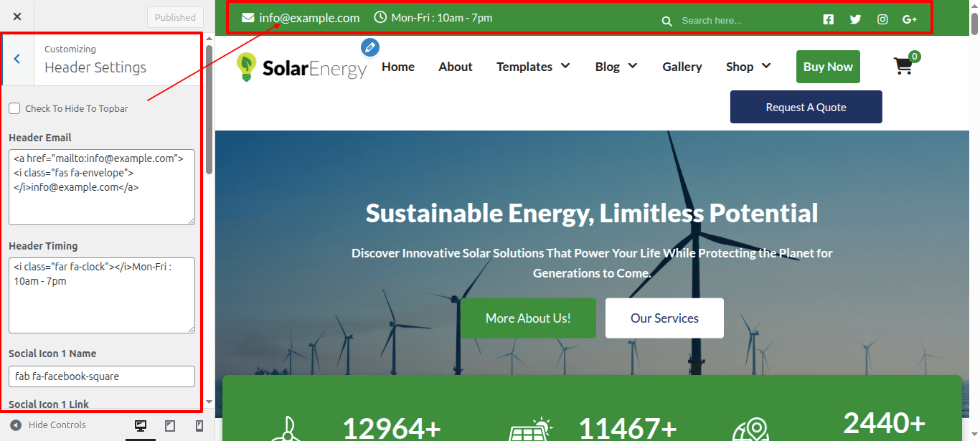
Task: Click the Request A Quote button
Action: coord(806,107)
